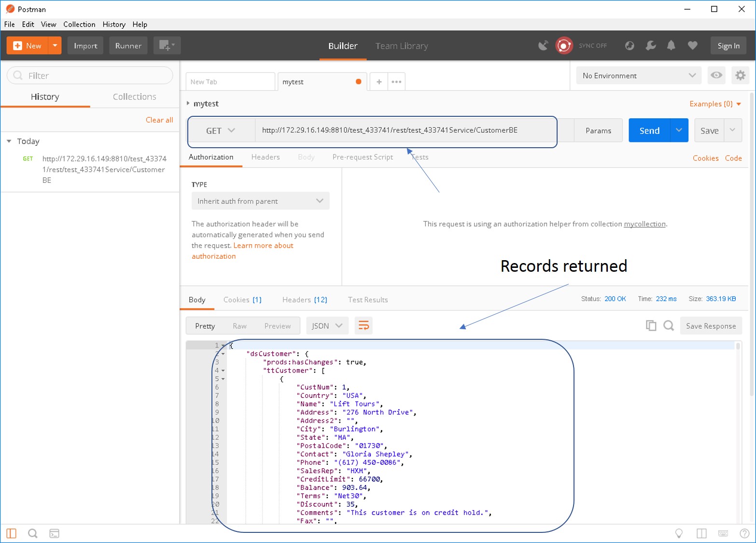
Task: Open the mycollection link
Action: coord(644,224)
